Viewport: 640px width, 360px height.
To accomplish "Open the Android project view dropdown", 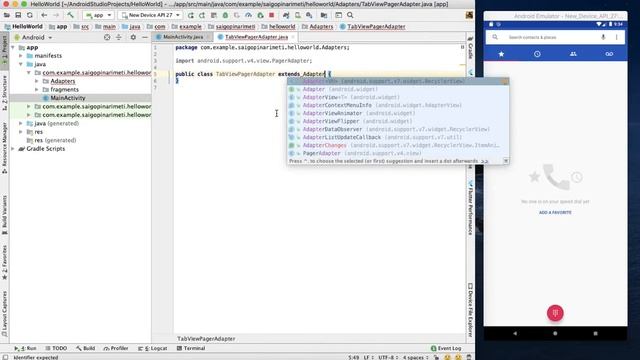I will tap(33, 37).
